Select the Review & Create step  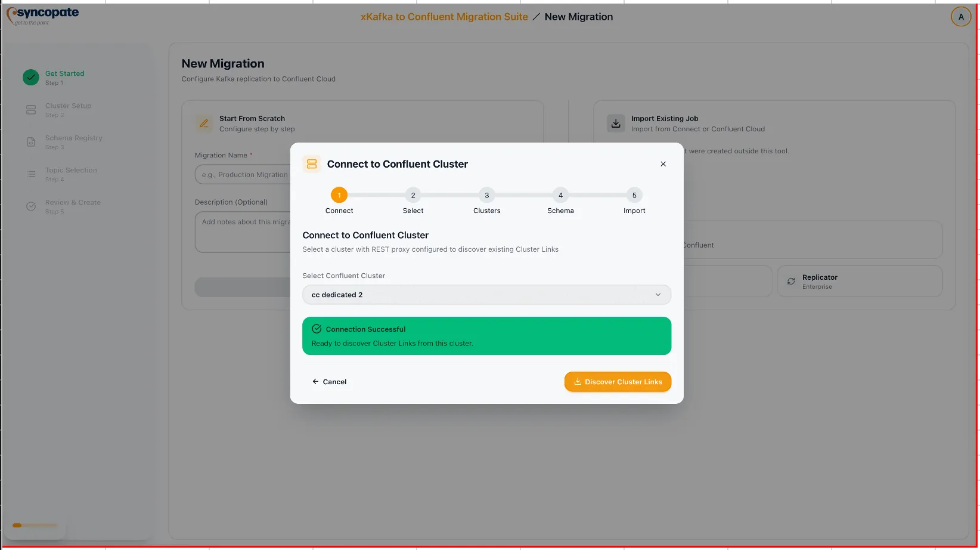(x=30, y=206)
